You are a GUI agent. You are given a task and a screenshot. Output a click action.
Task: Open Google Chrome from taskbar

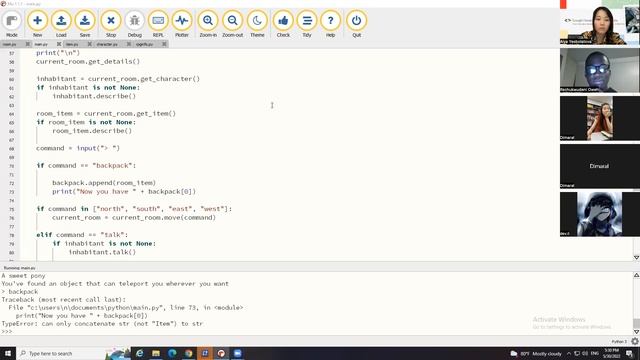[189, 353]
